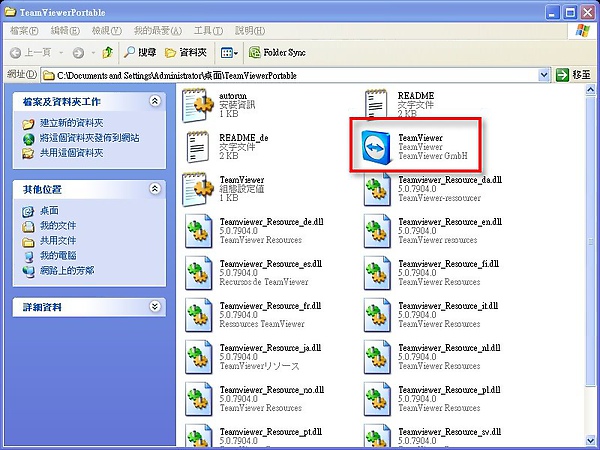Open the 我的最愛(A) Favorites menu
Screen dimensions: 600x450
click(x=158, y=31)
